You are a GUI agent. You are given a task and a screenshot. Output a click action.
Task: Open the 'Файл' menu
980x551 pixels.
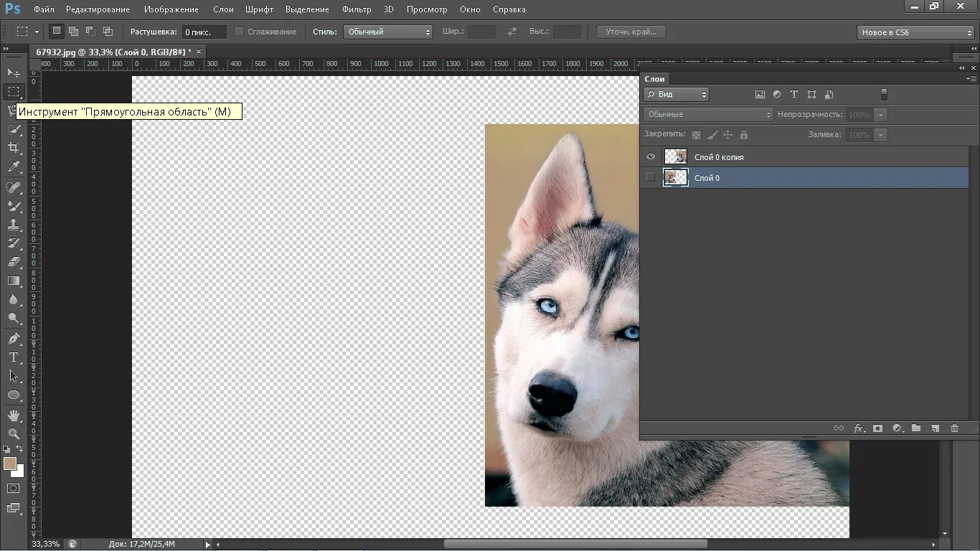pyautogui.click(x=44, y=9)
